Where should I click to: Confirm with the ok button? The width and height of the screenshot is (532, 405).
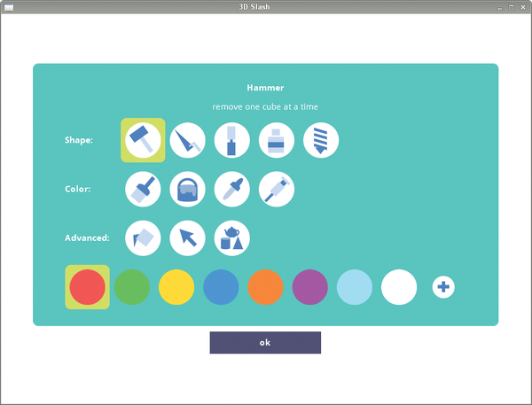point(265,343)
